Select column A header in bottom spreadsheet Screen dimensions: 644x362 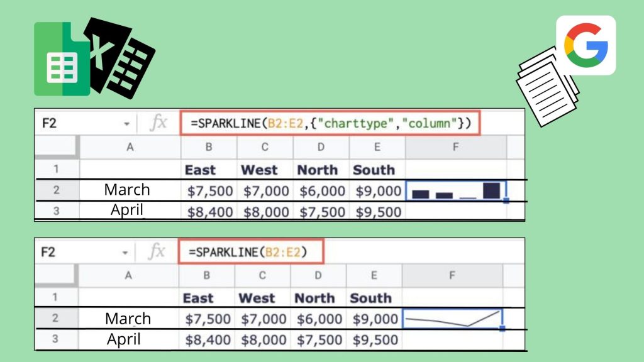128,275
